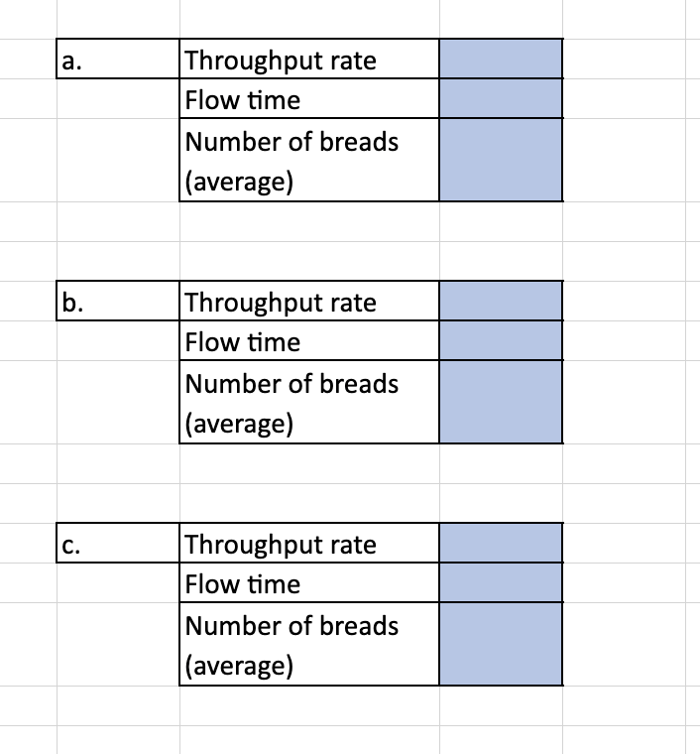Select the cell labeled 'c.'

(118, 543)
